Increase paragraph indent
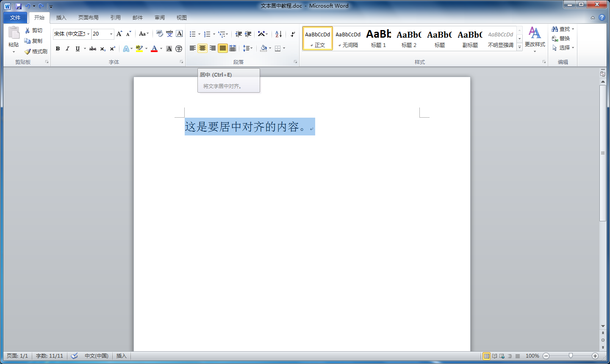610x364 pixels. click(248, 34)
